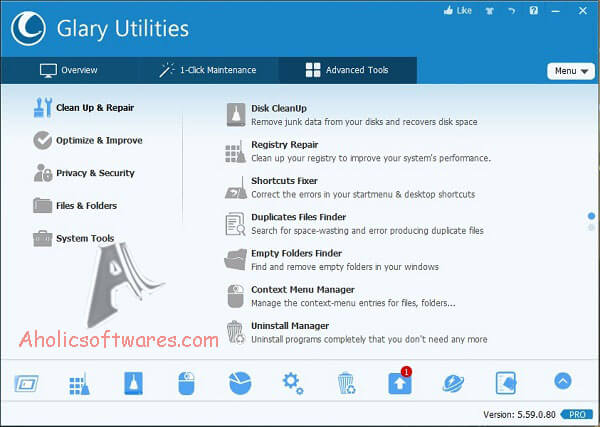
Task: Select Privacy & Security category
Action: coord(95,173)
